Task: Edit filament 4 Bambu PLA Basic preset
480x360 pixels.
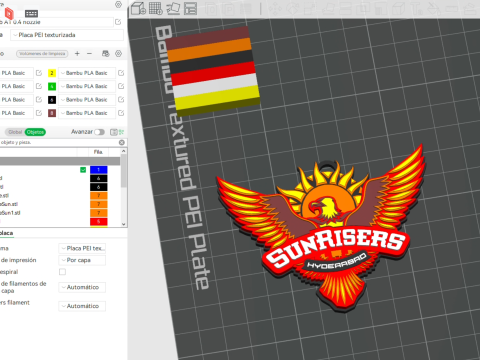Action: click(x=121, y=86)
